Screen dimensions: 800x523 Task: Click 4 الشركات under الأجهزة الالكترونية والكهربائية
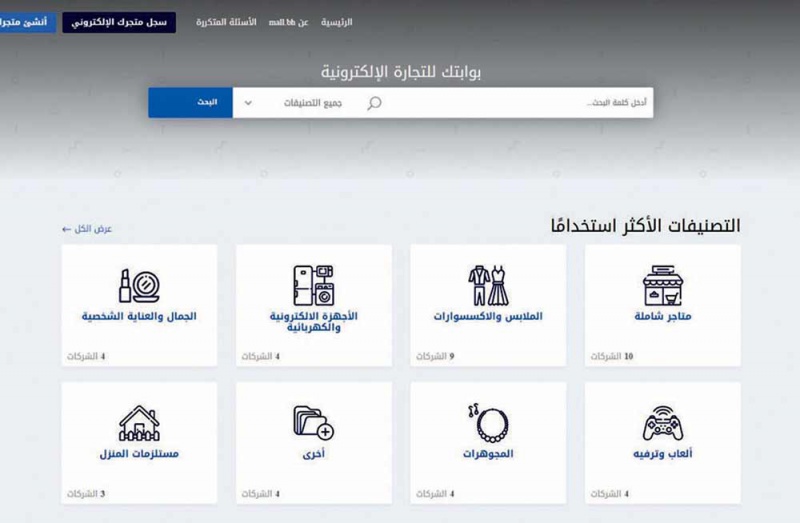point(261,356)
